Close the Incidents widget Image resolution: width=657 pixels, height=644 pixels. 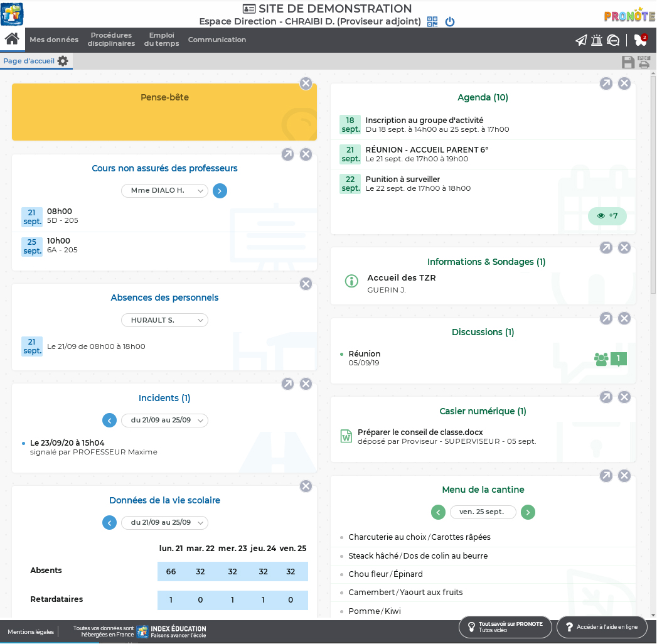pos(306,384)
